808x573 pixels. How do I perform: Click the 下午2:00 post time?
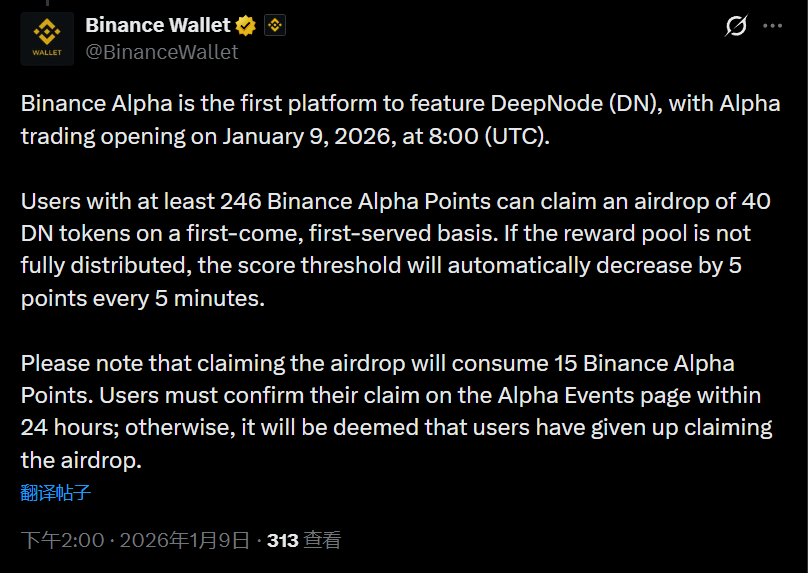tap(63, 540)
